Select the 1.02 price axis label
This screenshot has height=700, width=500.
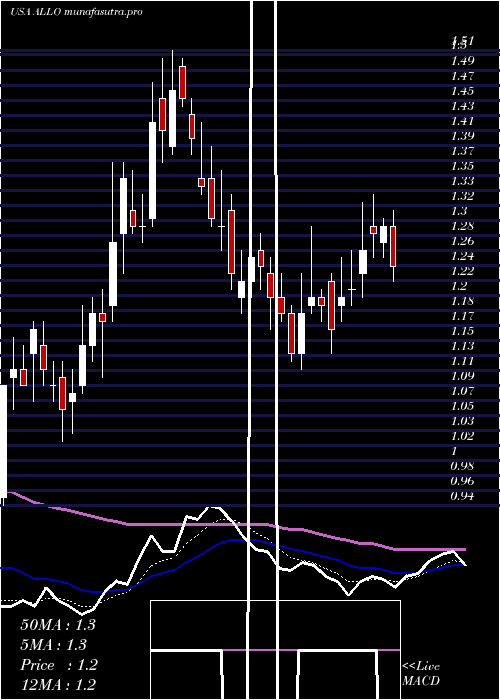pos(462,436)
